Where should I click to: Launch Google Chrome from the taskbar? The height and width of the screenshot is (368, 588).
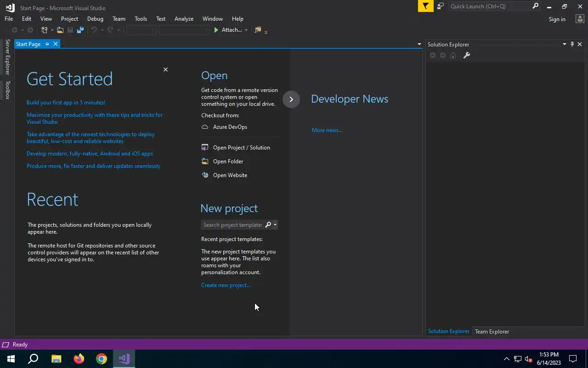102,359
